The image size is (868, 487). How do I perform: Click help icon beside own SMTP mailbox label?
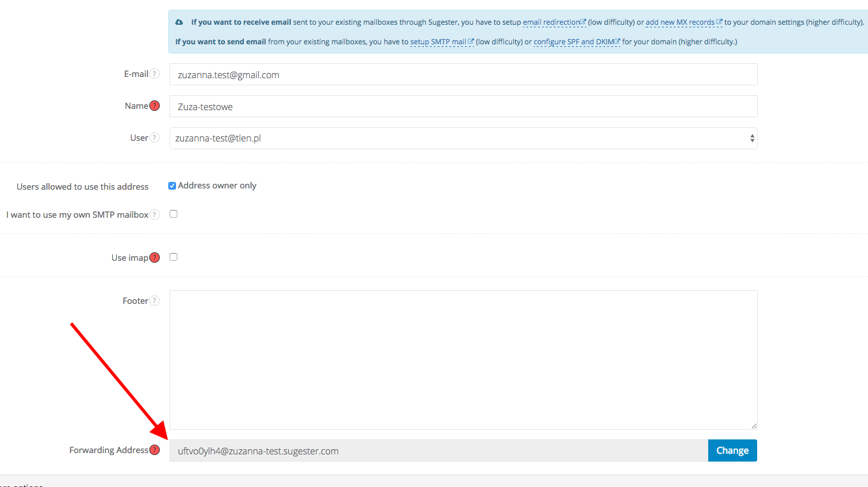[155, 215]
